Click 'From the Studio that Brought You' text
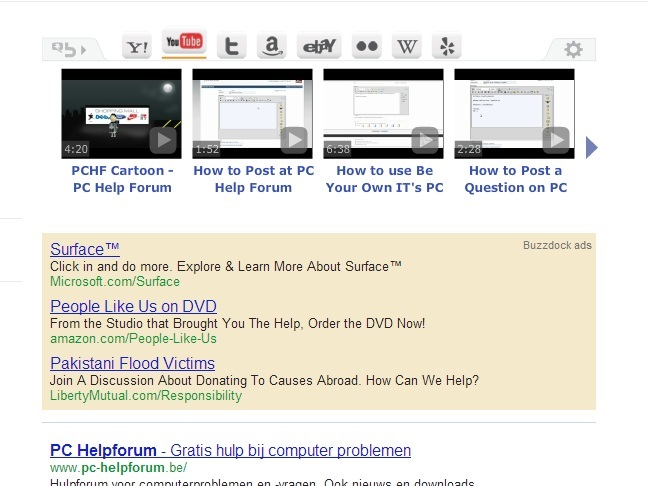648x486 pixels. click(x=237, y=323)
